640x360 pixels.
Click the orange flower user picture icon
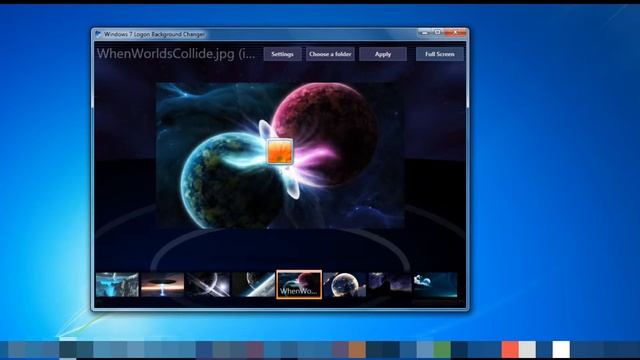tap(280, 151)
